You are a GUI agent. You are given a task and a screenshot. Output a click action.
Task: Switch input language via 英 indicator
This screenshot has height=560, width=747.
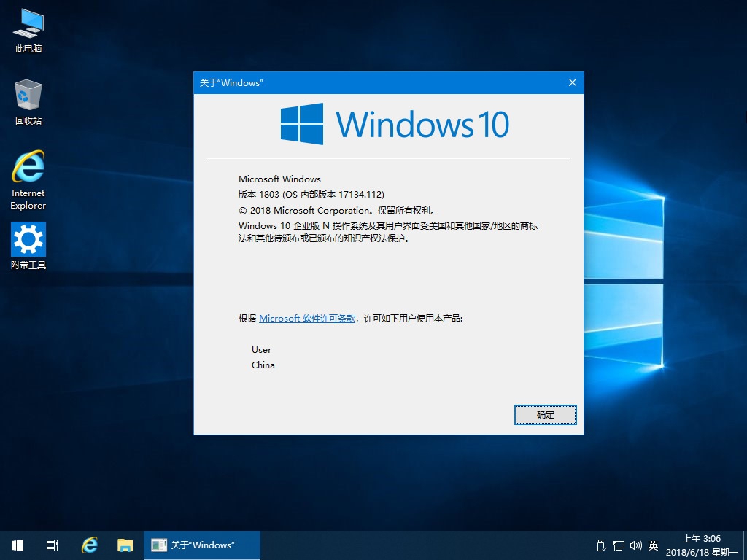pyautogui.click(x=653, y=545)
